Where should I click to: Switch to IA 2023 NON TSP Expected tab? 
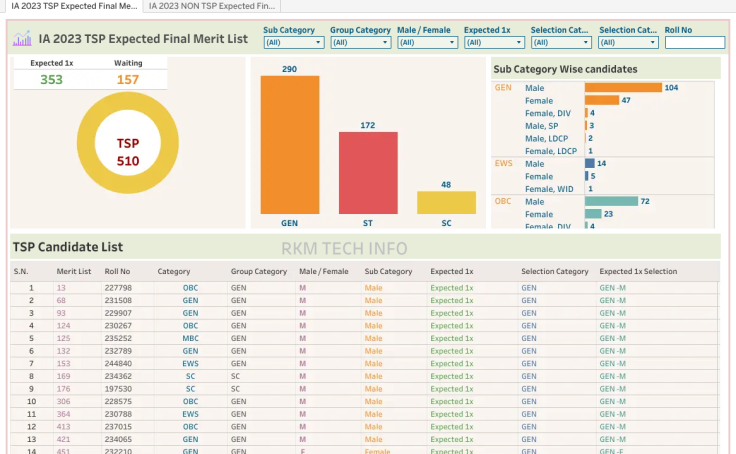point(212,6)
